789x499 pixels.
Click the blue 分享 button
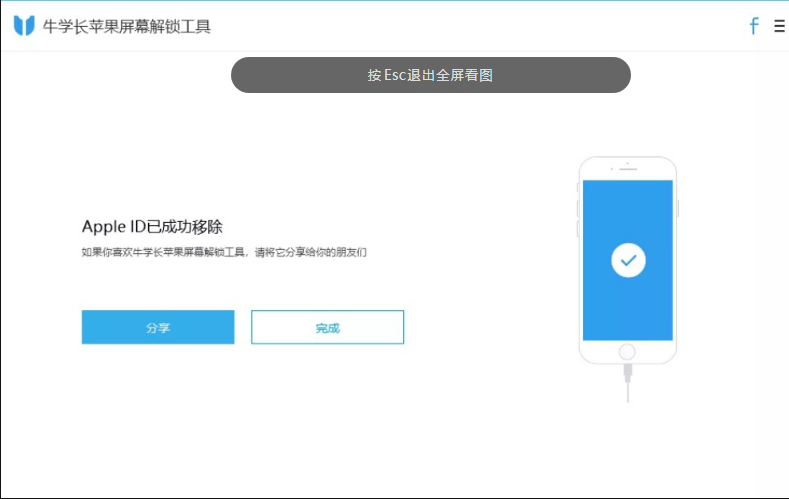158,327
